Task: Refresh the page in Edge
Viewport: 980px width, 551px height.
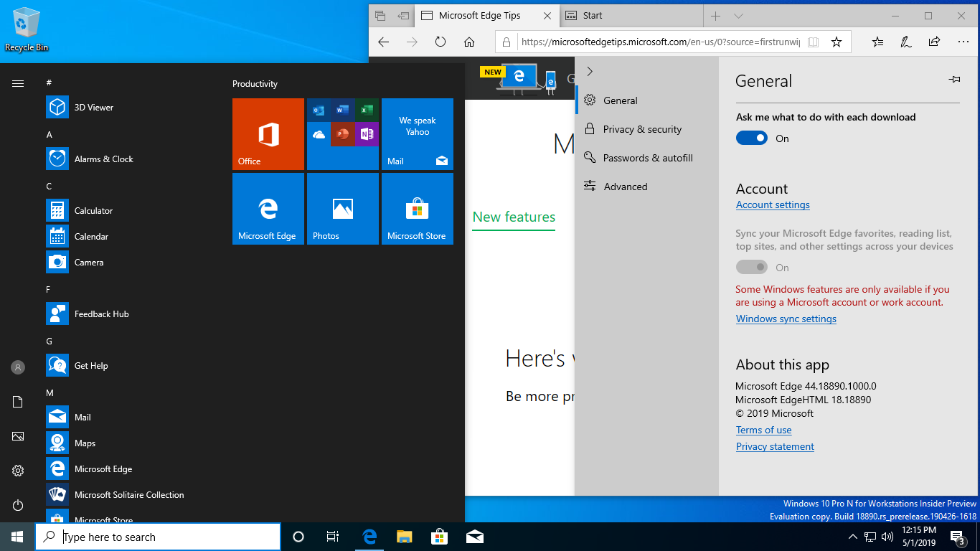Action: (440, 42)
